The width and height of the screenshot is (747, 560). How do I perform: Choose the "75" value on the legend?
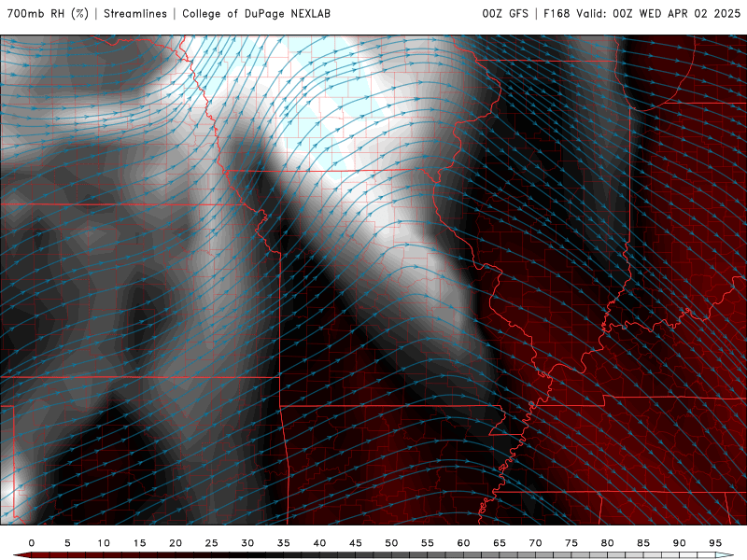point(571,543)
